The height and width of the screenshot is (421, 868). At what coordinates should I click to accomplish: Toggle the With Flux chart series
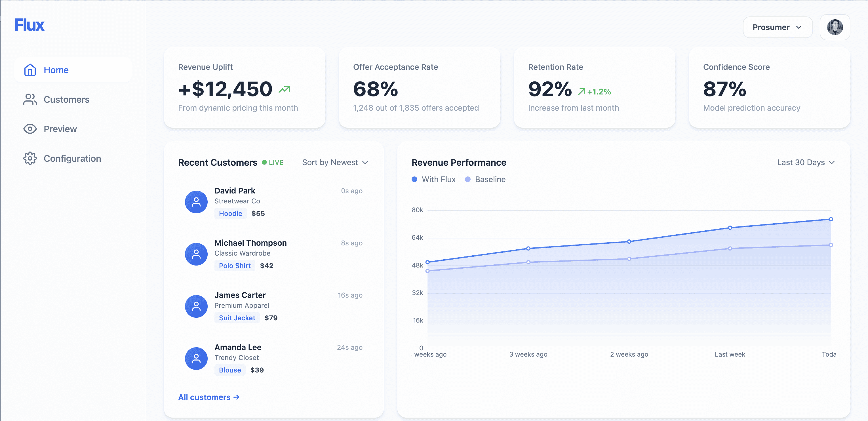(x=434, y=179)
